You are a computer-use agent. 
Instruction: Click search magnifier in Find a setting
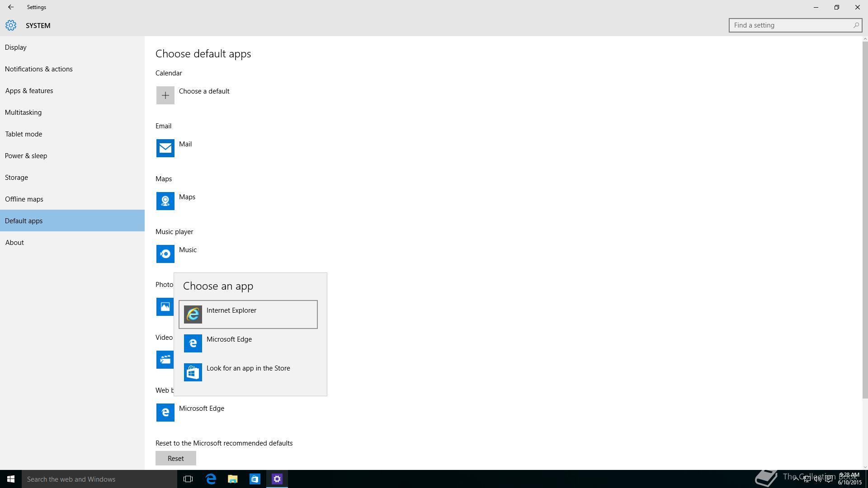[x=856, y=25]
